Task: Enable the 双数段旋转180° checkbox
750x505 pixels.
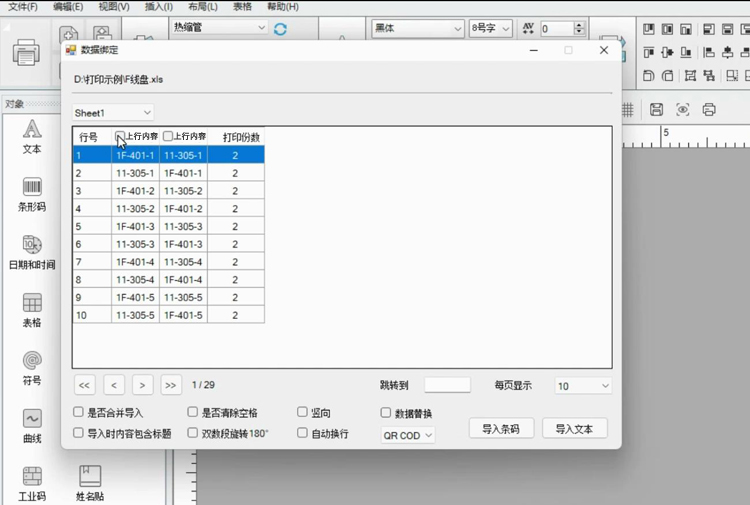Action: (x=192, y=432)
